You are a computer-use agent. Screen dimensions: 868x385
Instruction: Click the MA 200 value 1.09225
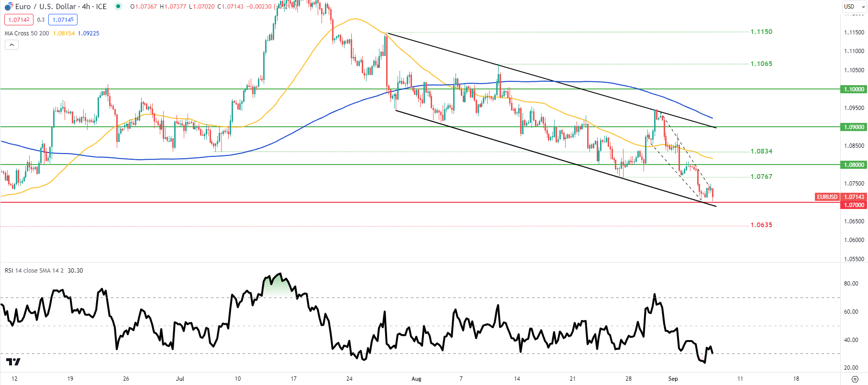coord(89,33)
